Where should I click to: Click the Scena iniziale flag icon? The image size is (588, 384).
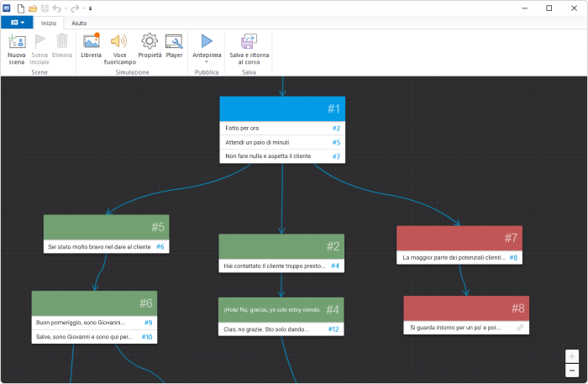39,41
